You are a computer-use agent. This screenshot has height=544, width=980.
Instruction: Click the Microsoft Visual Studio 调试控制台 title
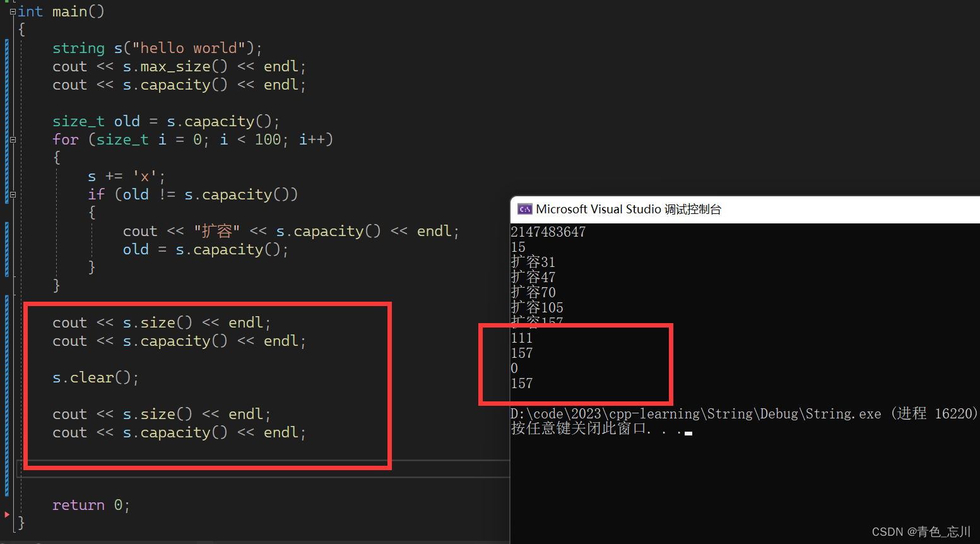pyautogui.click(x=629, y=209)
